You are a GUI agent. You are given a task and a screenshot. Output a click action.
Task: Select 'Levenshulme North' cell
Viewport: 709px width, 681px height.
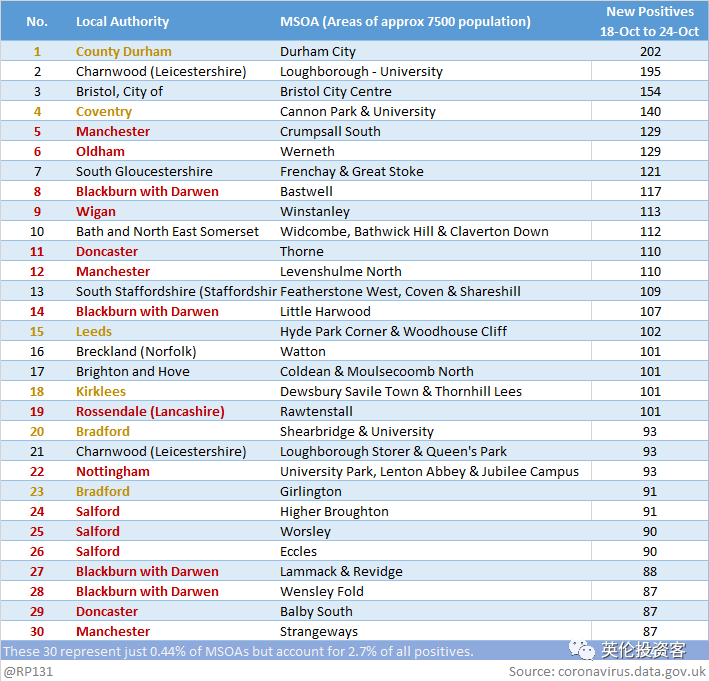340,271
